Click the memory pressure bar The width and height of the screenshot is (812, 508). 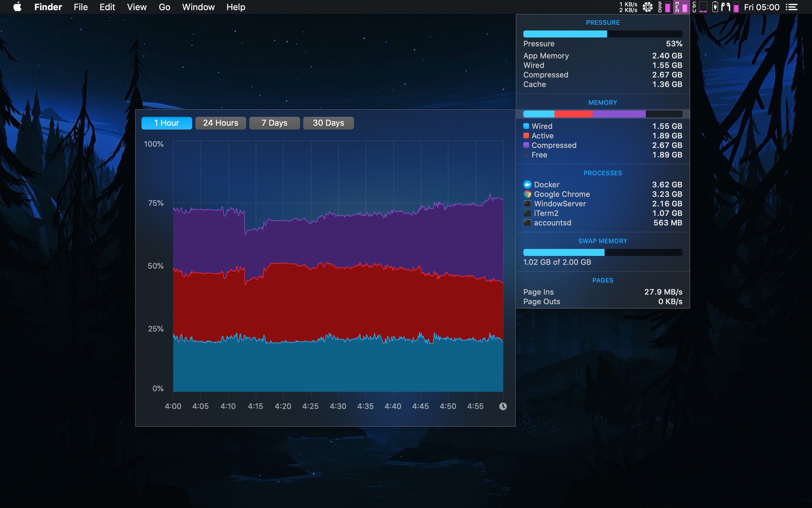point(602,34)
